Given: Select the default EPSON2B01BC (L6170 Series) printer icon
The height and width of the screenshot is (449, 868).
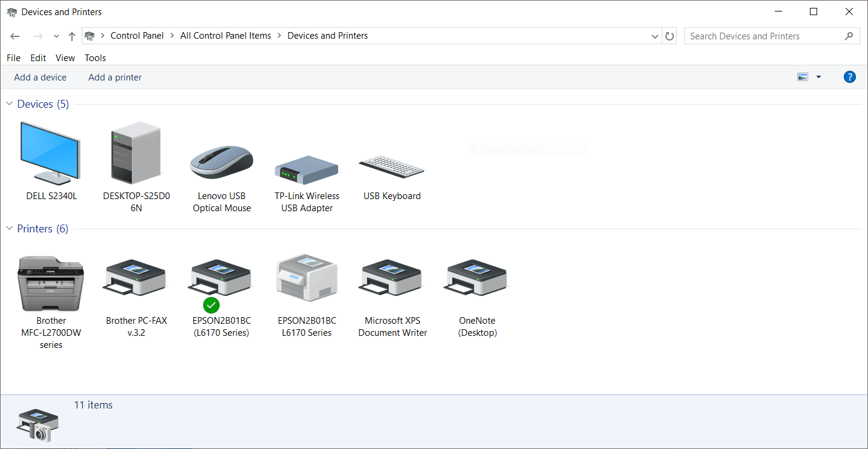Looking at the screenshot, I should (221, 278).
